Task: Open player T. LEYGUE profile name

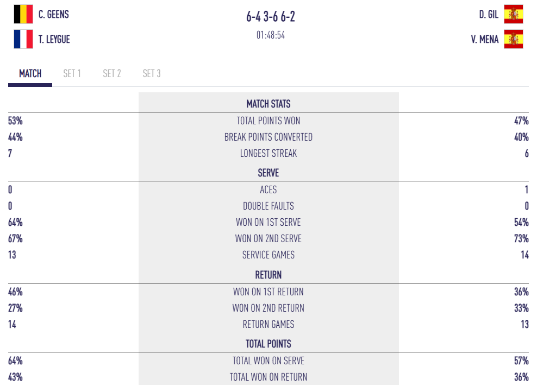Action: coord(54,39)
